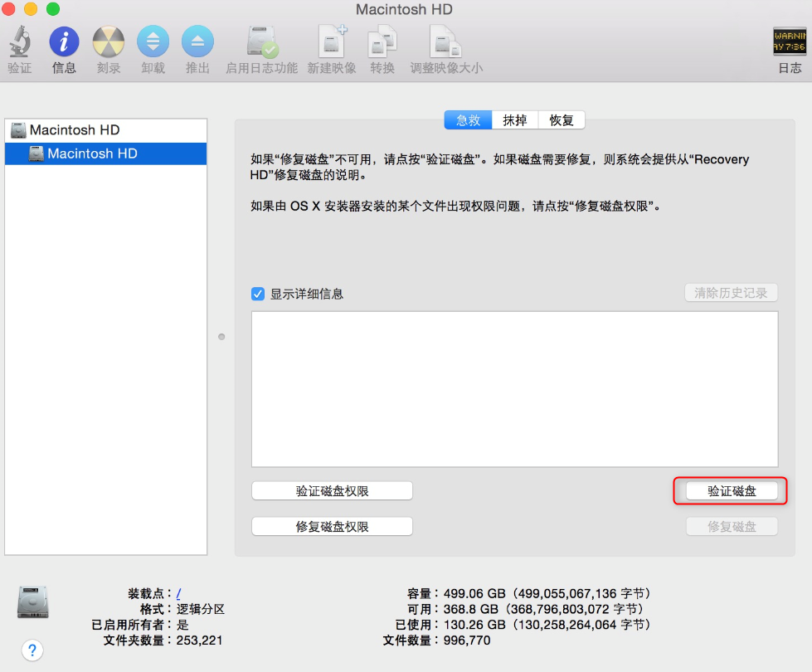The width and height of the screenshot is (812, 672).
Task: Click the Burn (刻录) toolbar icon
Action: (x=109, y=41)
